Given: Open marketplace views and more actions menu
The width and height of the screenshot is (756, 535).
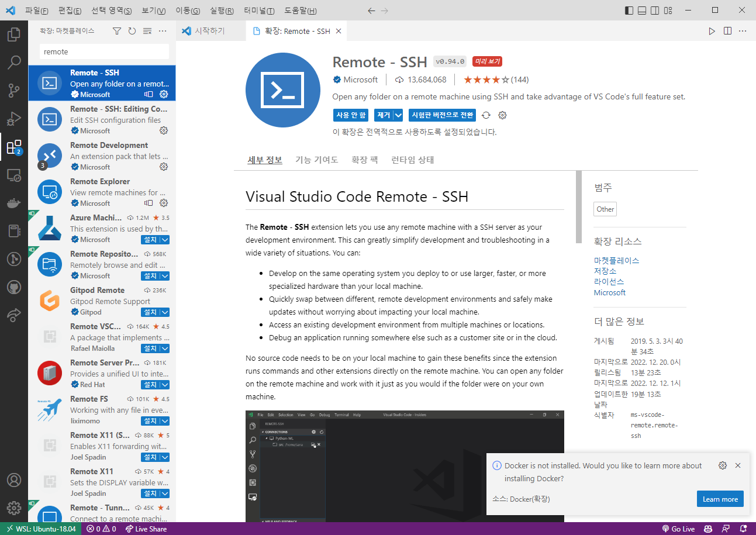Looking at the screenshot, I should click(163, 31).
